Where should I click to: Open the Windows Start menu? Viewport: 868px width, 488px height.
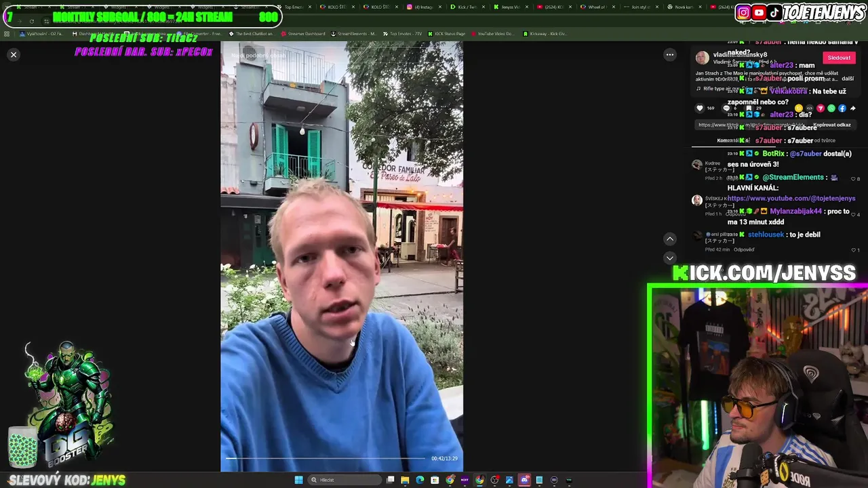pos(298,480)
